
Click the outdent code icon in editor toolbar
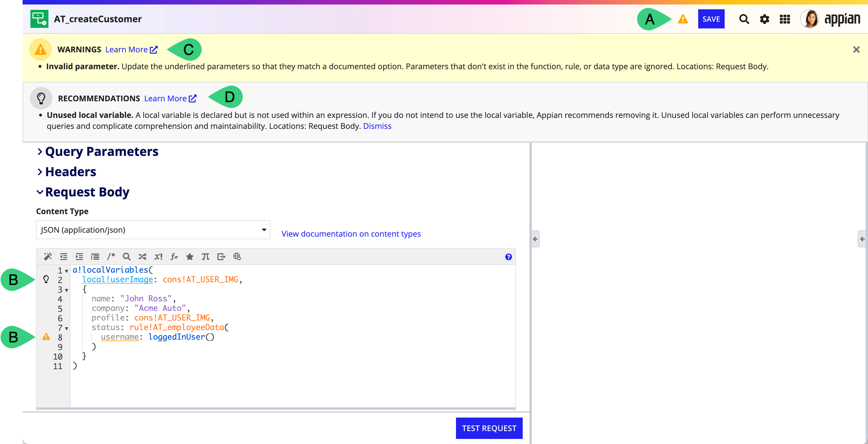pyautogui.click(x=64, y=257)
